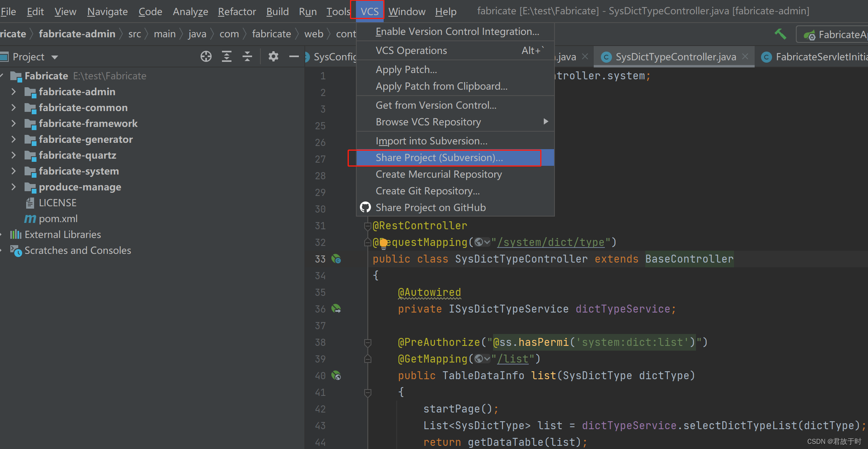Toggle visibility of External Libraries node
The width and height of the screenshot is (868, 449).
point(5,234)
